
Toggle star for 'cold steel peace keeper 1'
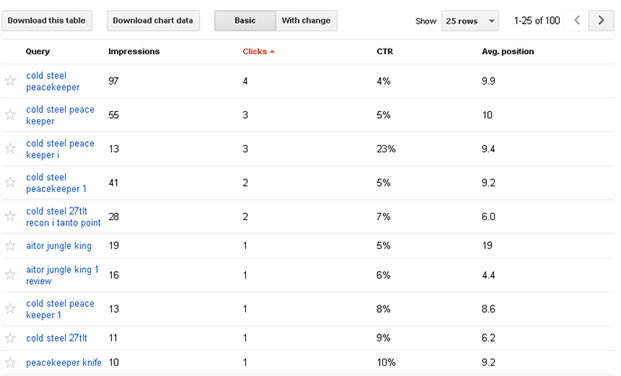(10, 309)
